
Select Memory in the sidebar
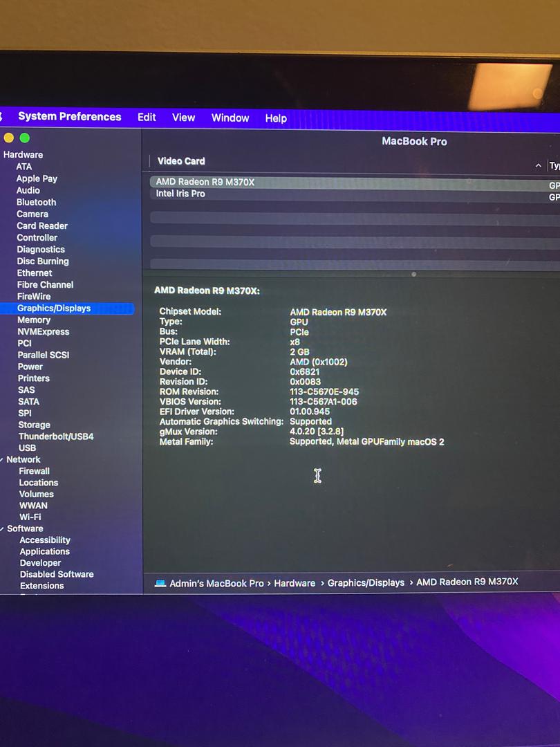point(34,320)
